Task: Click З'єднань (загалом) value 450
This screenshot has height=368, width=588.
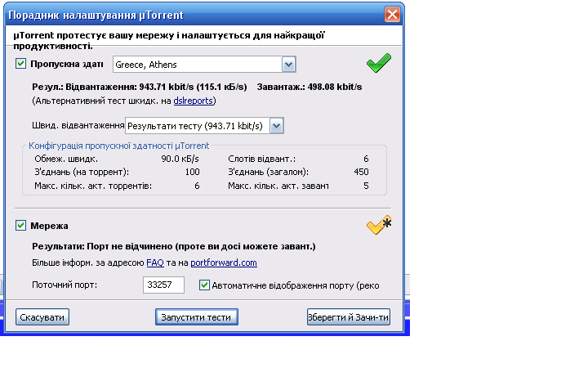Action: 361,172
